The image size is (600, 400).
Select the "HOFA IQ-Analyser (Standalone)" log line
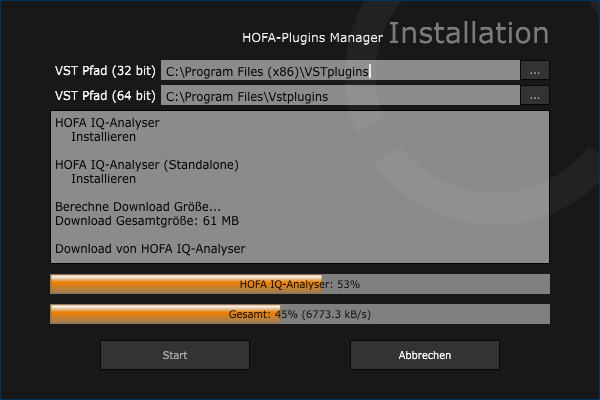click(147, 165)
